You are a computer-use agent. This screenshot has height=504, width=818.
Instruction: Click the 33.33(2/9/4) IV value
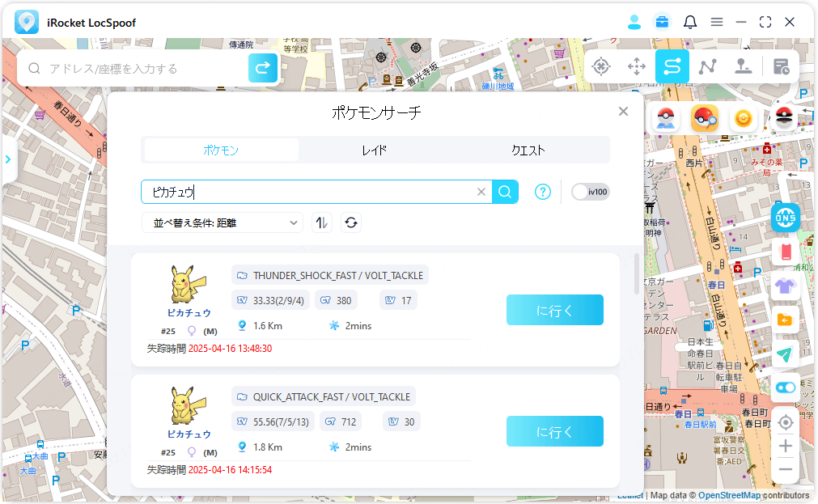[x=278, y=300]
